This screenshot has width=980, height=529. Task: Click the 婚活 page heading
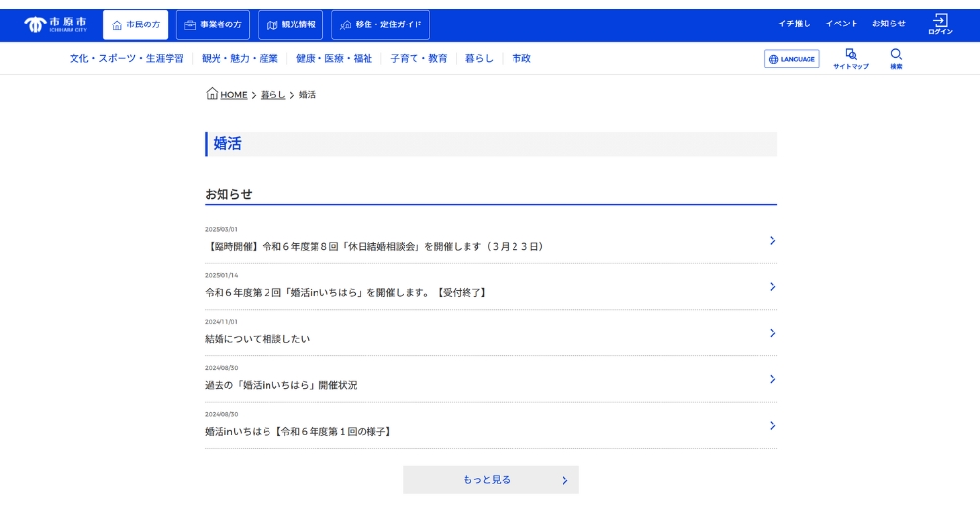point(227,144)
